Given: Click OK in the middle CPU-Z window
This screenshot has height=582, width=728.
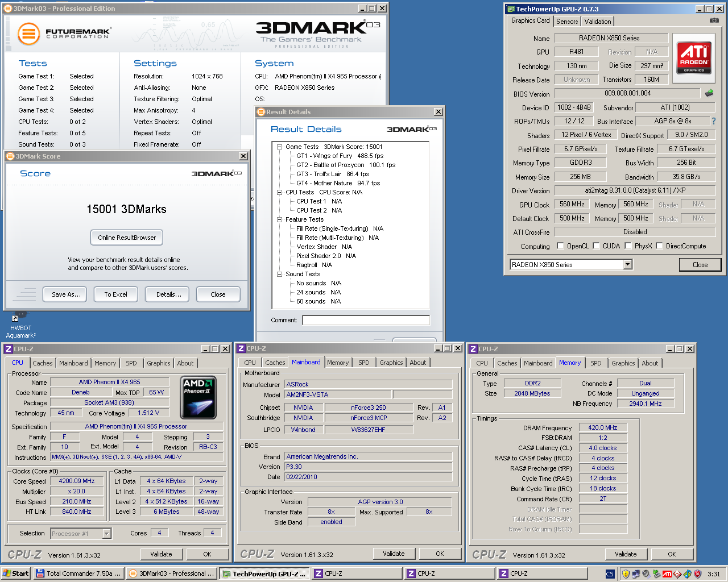Looking at the screenshot, I should pyautogui.click(x=440, y=554).
